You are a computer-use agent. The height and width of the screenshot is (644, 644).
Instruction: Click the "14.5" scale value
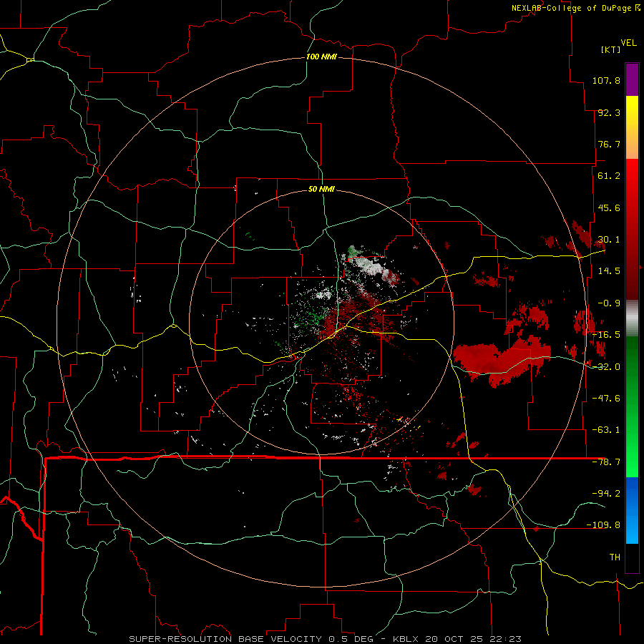pos(609,271)
